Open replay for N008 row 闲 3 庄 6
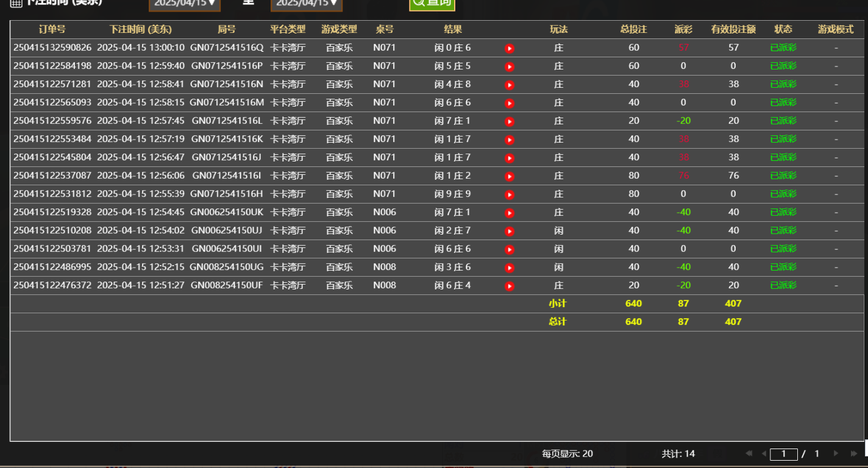 510,267
